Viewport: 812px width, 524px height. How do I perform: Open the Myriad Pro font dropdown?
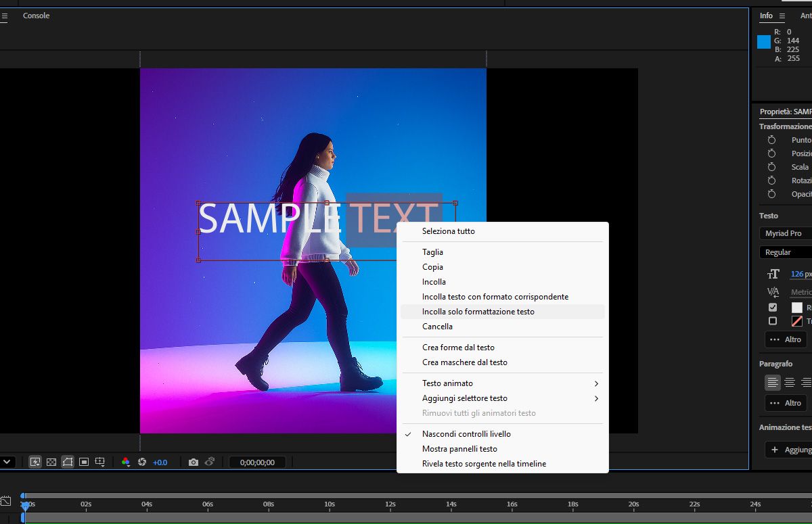785,233
